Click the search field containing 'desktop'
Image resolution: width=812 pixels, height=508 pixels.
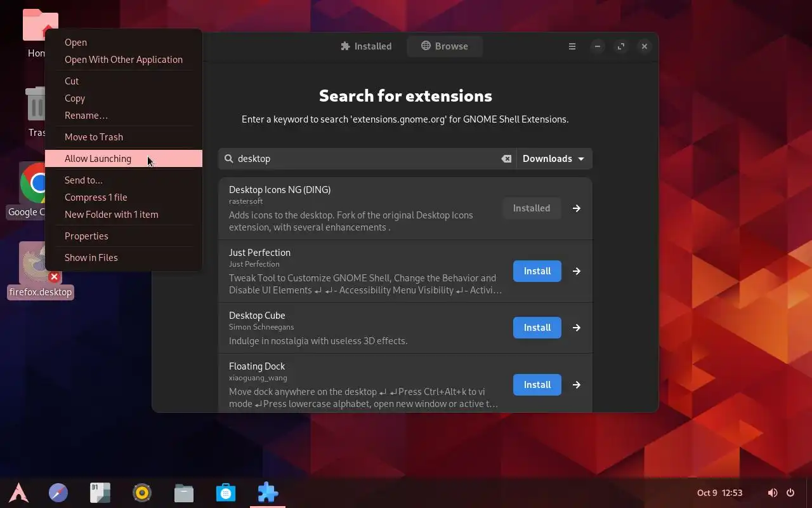(x=367, y=159)
